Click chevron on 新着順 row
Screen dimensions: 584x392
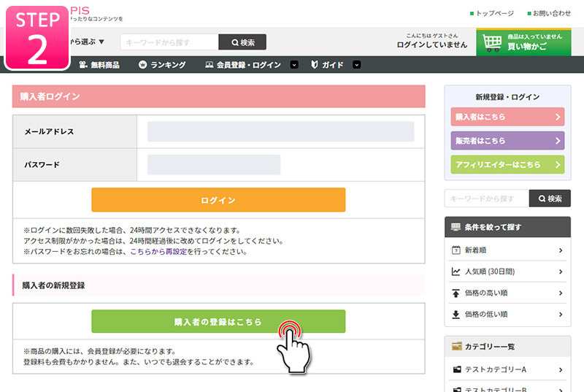[561, 250]
